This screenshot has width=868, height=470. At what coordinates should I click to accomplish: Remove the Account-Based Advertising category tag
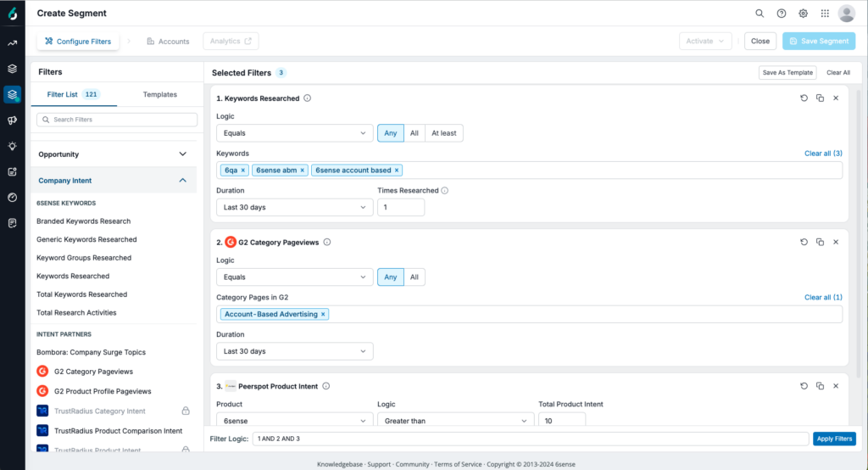(x=323, y=314)
